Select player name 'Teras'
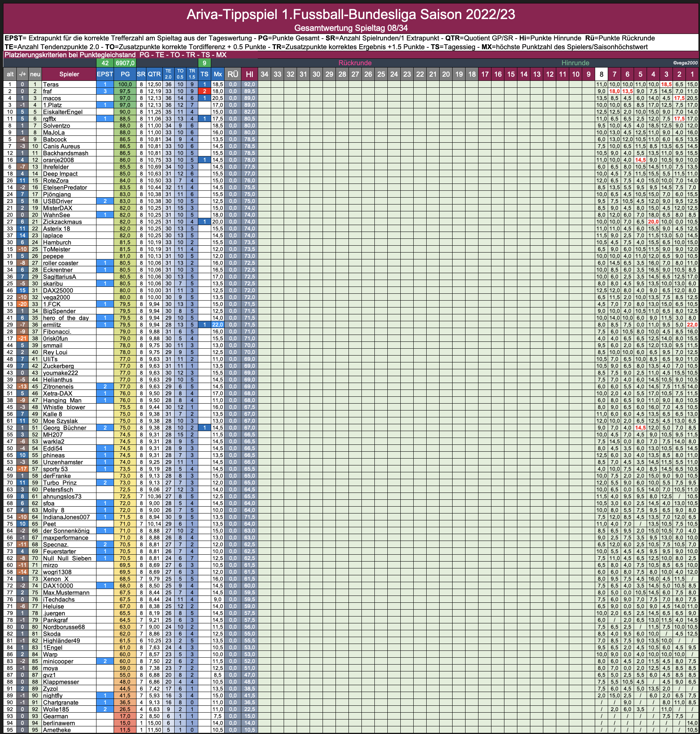The image size is (700, 734). (51, 84)
